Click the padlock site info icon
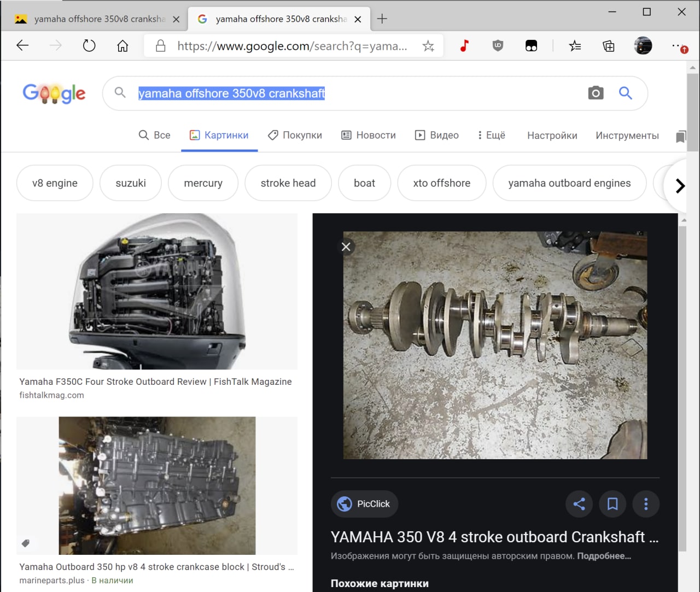 [x=161, y=46]
